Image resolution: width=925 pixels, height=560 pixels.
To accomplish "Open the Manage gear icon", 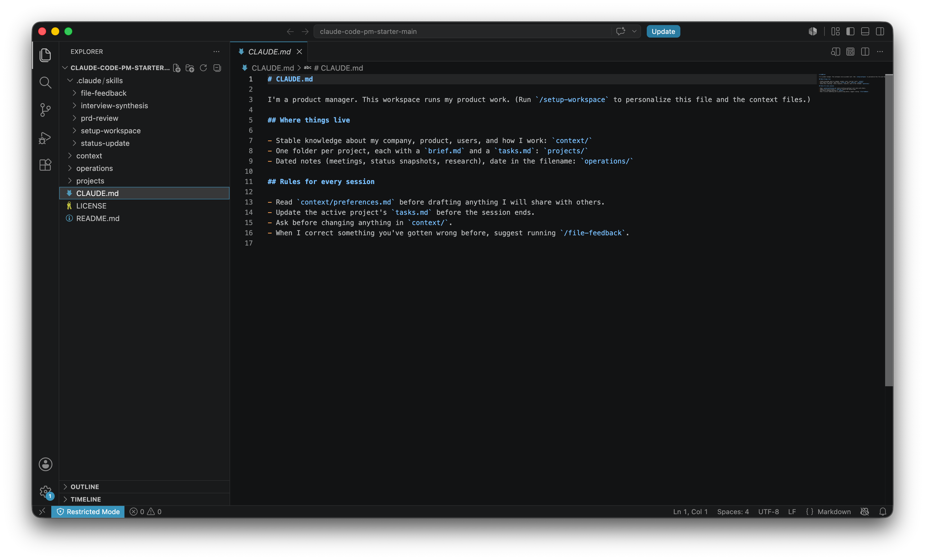I will 46,492.
